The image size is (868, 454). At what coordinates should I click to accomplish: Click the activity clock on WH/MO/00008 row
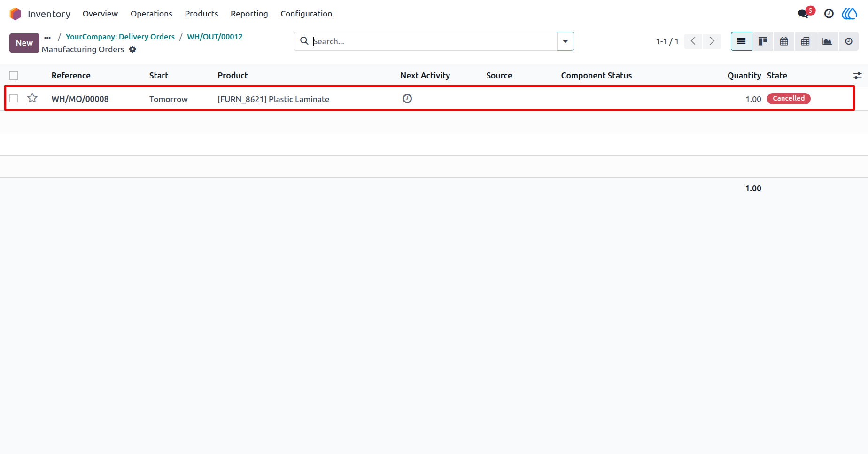(407, 99)
